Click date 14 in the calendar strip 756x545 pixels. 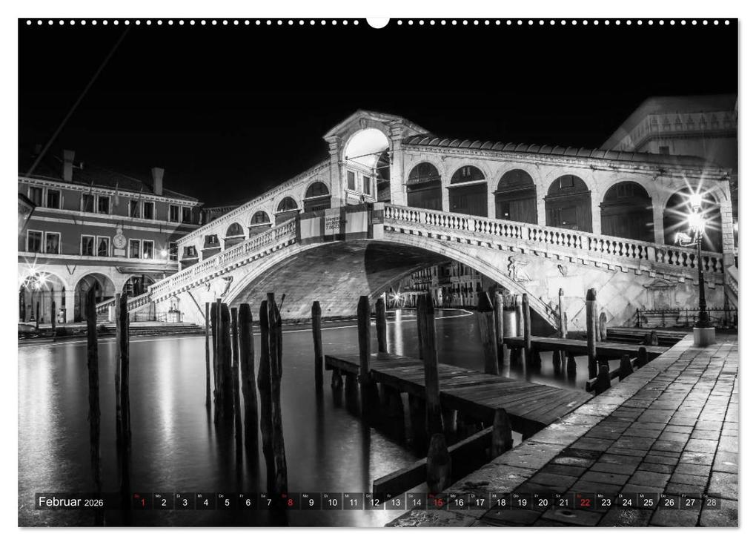[x=415, y=502]
